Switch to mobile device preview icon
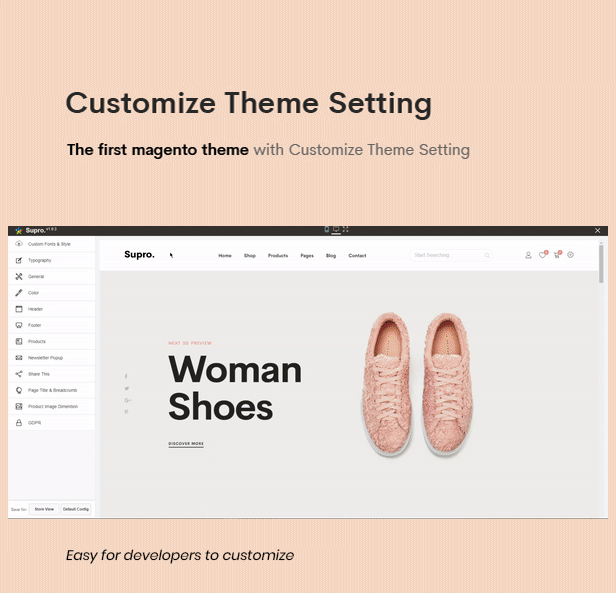 point(326,229)
